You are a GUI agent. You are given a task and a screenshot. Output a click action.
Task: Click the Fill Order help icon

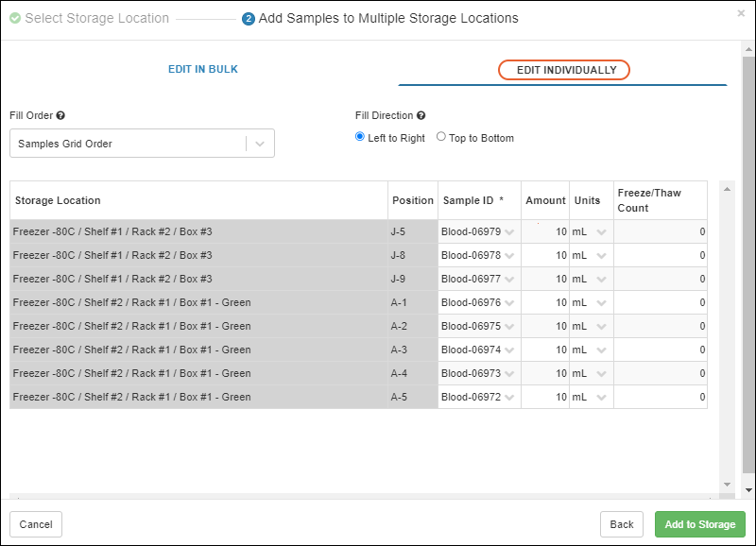[x=60, y=115]
